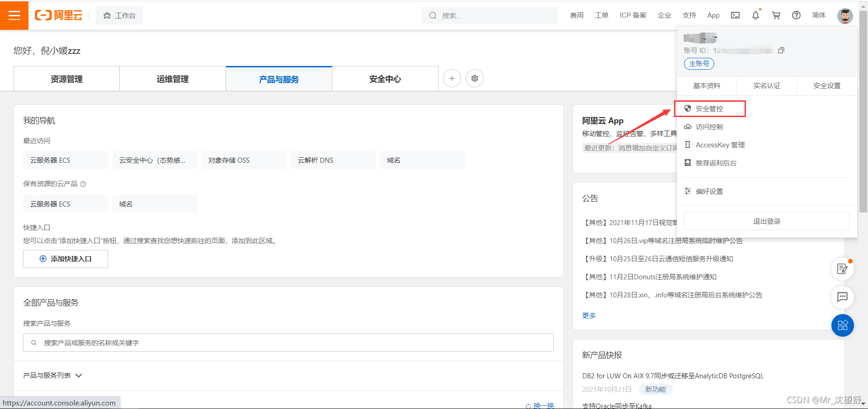Click the Aliyun logo
This screenshot has width=868, height=409.
pyautogui.click(x=59, y=15)
